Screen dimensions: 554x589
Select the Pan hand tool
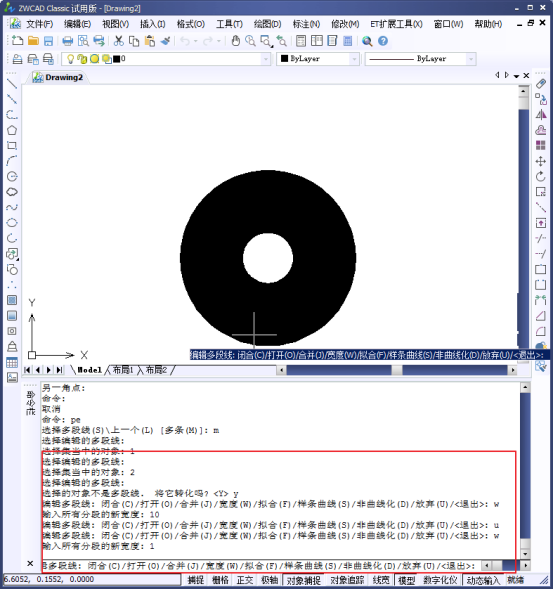[x=235, y=41]
